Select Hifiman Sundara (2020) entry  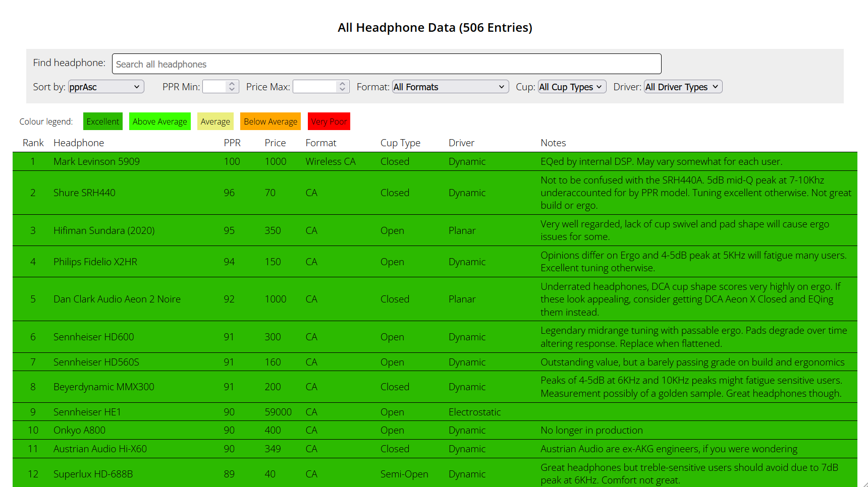click(104, 230)
